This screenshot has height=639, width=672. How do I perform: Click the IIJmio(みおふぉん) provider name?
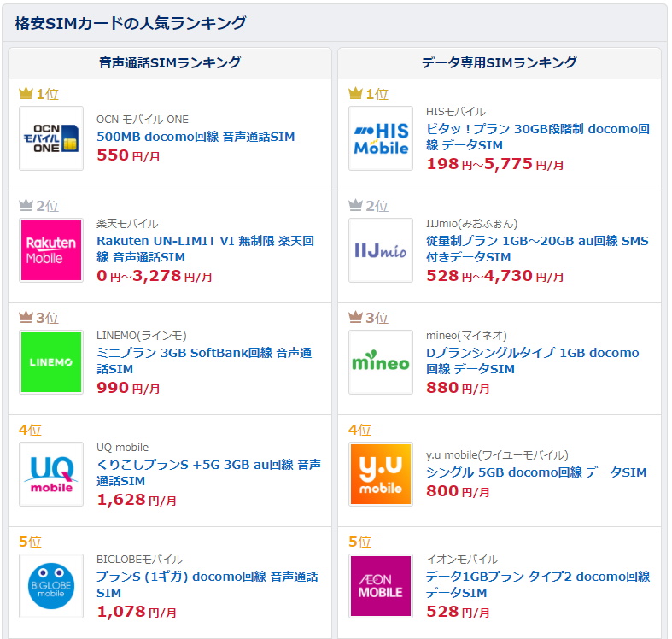pyautogui.click(x=472, y=224)
